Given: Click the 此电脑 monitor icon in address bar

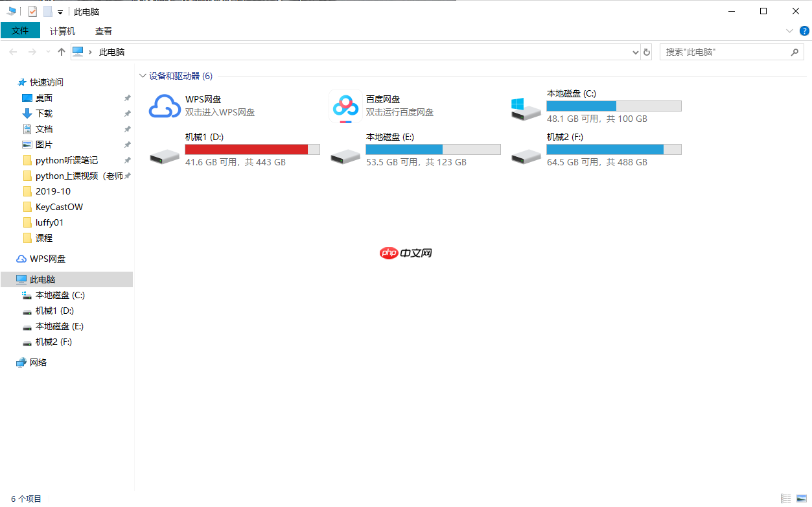Looking at the screenshot, I should pyautogui.click(x=78, y=52).
